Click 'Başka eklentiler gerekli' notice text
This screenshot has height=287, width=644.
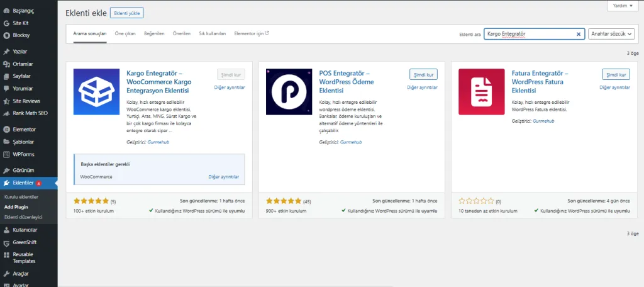coord(105,164)
